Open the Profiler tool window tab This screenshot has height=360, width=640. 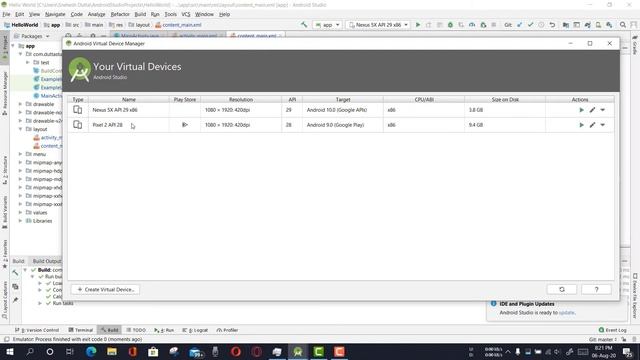[x=227, y=330]
